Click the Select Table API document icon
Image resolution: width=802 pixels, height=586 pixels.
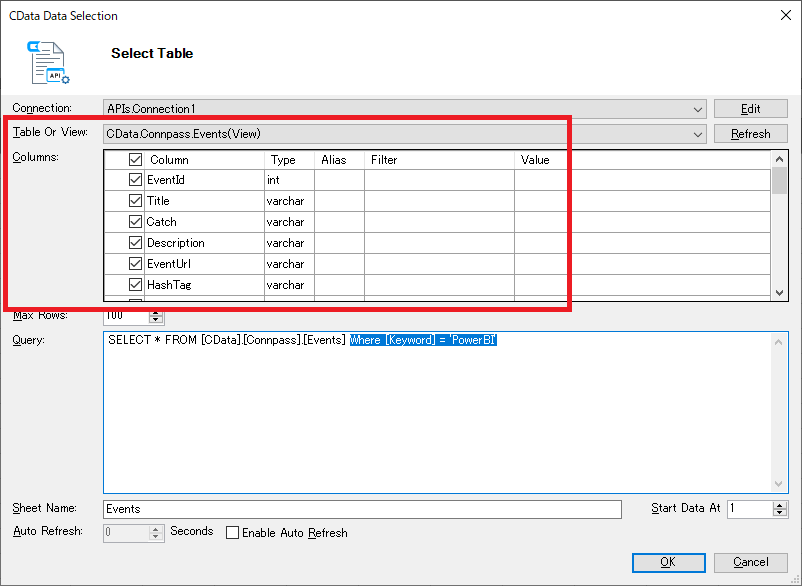[x=49, y=63]
